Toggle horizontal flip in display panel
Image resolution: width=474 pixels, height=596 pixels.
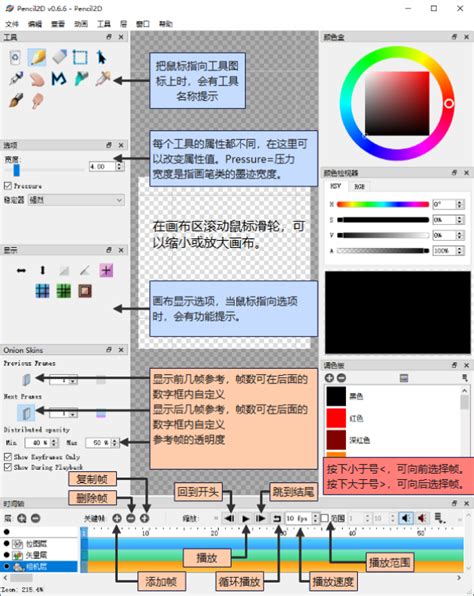(x=21, y=271)
